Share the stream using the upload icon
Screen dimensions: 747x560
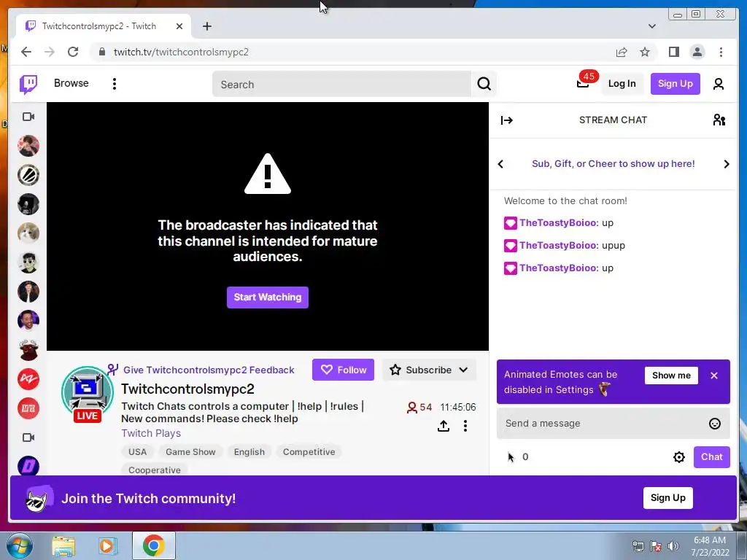(444, 426)
